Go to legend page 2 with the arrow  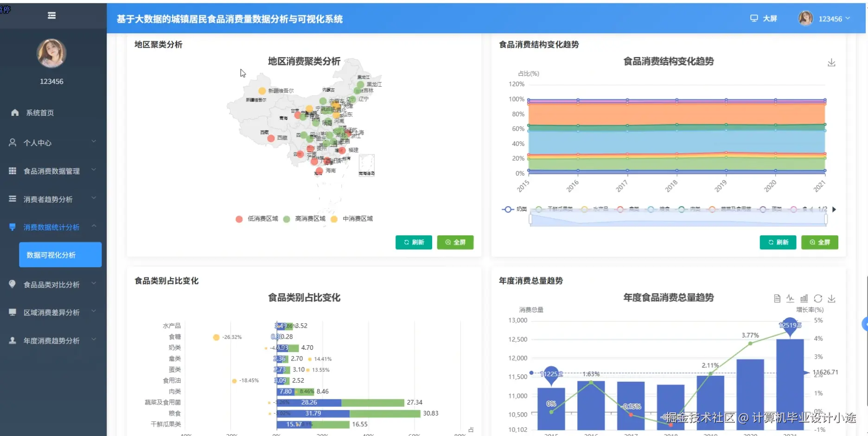click(833, 209)
